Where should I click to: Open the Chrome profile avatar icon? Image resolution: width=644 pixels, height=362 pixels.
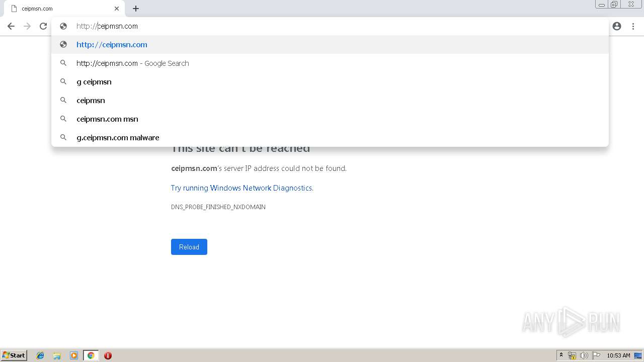617,26
